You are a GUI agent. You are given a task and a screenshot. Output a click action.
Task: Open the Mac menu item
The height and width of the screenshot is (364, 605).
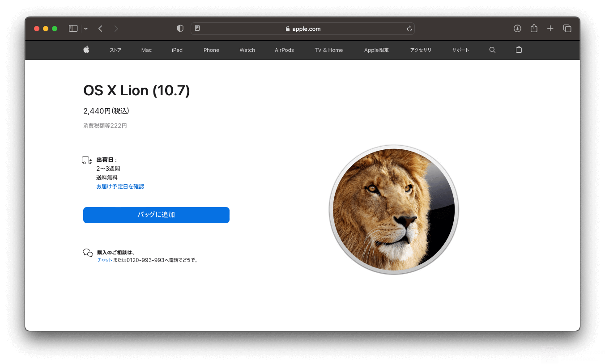146,50
